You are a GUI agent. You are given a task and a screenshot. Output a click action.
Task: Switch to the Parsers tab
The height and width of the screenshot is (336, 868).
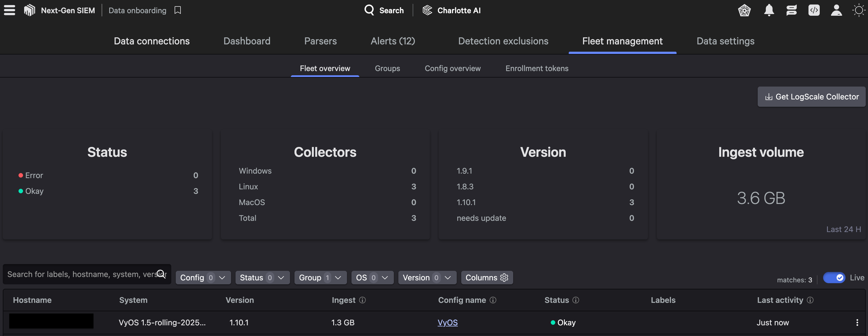[x=320, y=41]
